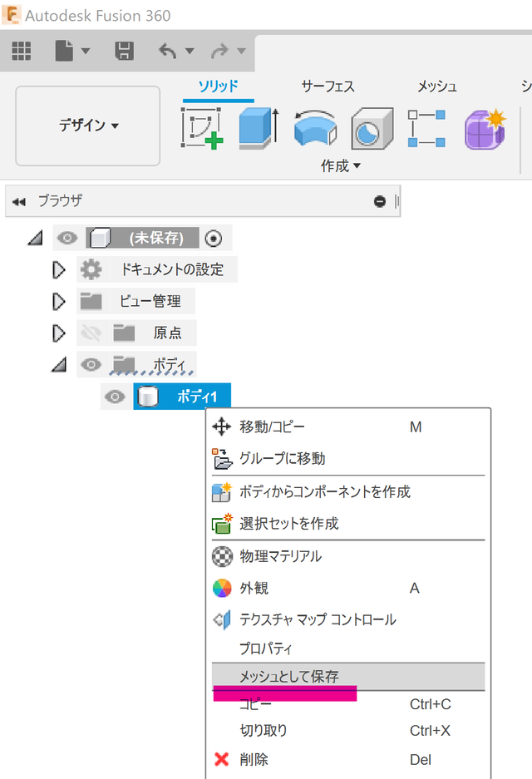532x779 pixels.
Task: Select the 原点 folder
Action: tap(167, 333)
